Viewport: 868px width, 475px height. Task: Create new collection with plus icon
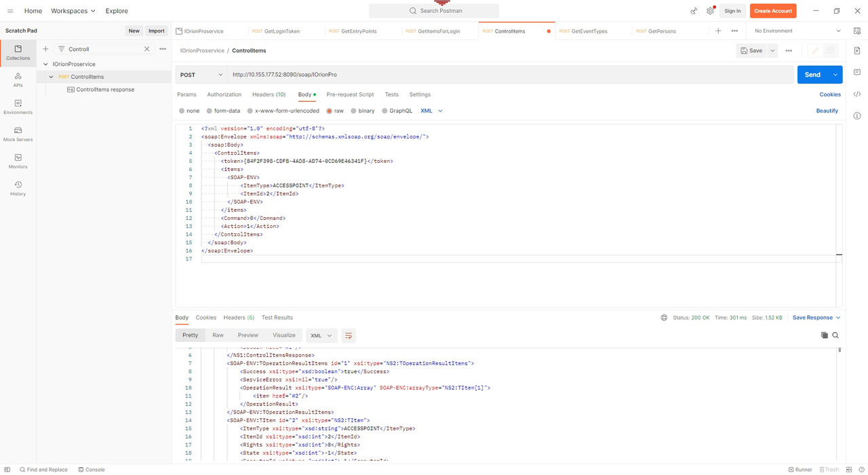(x=45, y=49)
